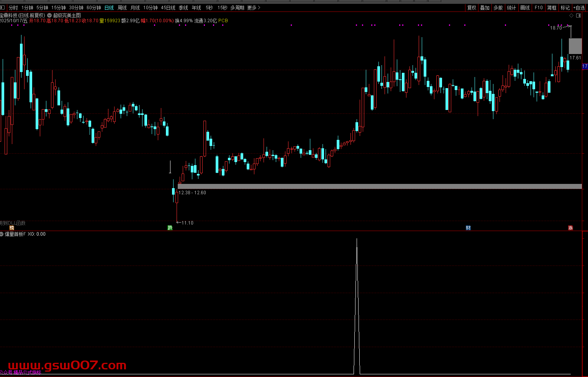Open the 超级完美主图 indicator dropdown
Screen dimensions: 588x377
(x=49, y=15)
